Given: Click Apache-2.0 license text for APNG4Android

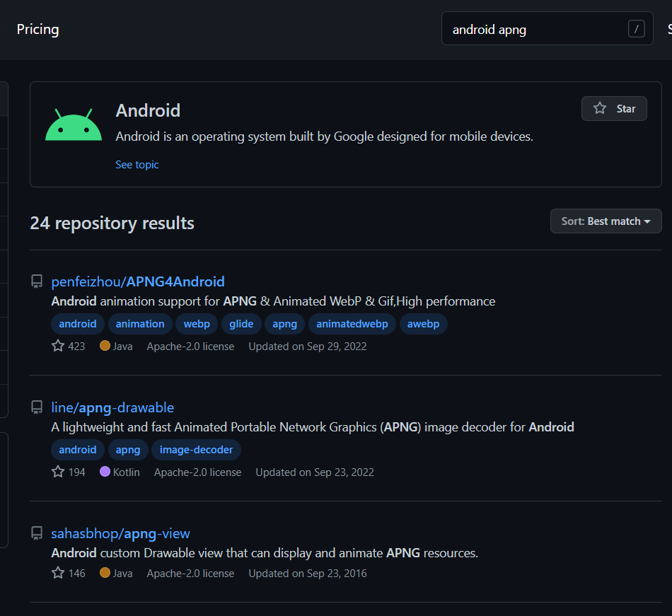Looking at the screenshot, I should click(x=191, y=346).
